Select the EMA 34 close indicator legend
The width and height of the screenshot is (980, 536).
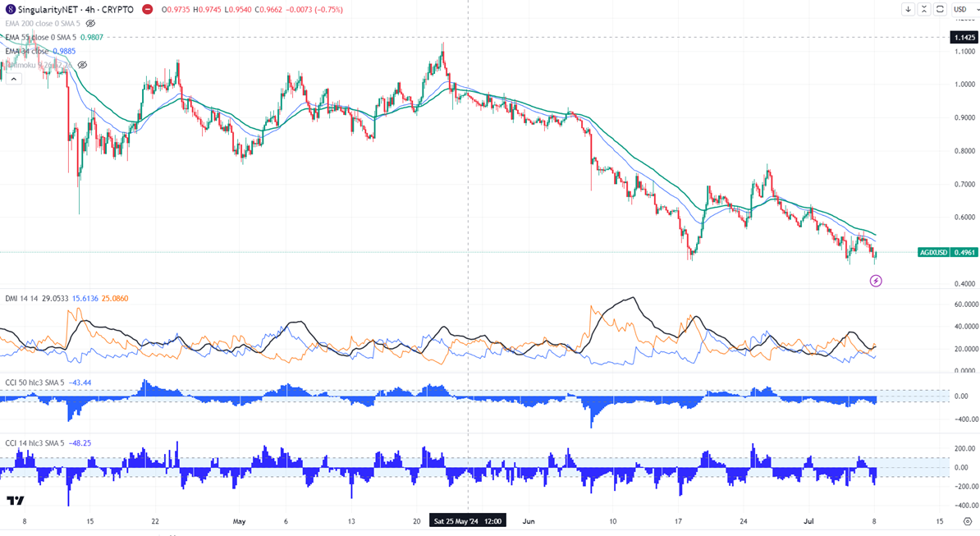pos(27,51)
